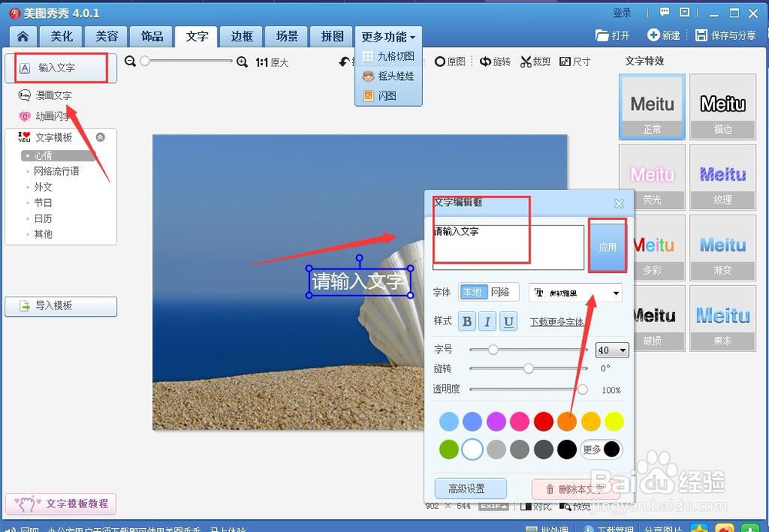Open the font name dropdown
This screenshot has width=769, height=532.
pos(575,293)
